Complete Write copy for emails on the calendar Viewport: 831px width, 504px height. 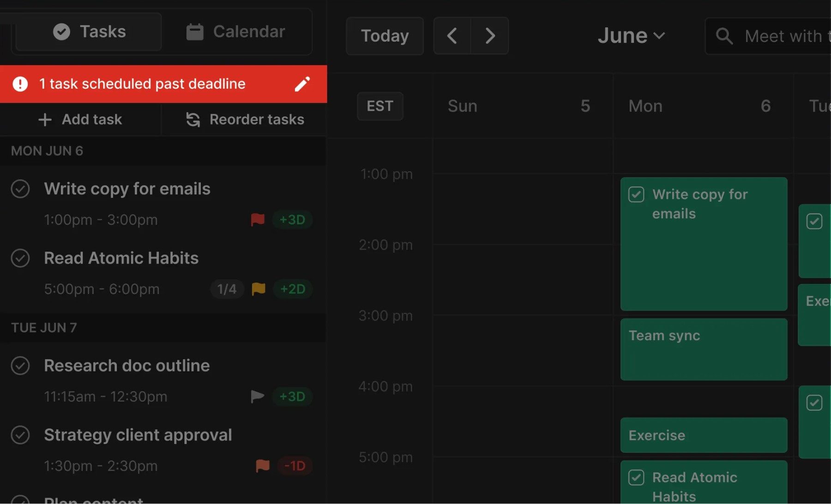tap(636, 194)
